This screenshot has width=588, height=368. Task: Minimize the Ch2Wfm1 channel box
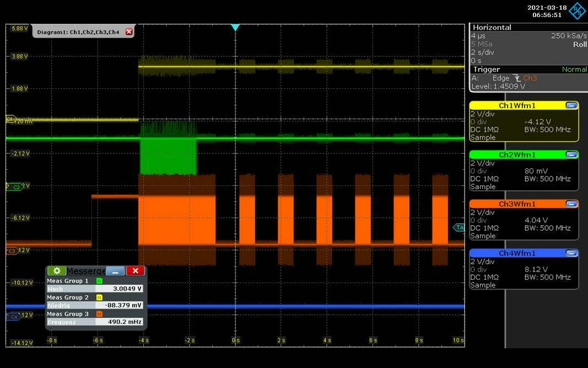tap(571, 154)
